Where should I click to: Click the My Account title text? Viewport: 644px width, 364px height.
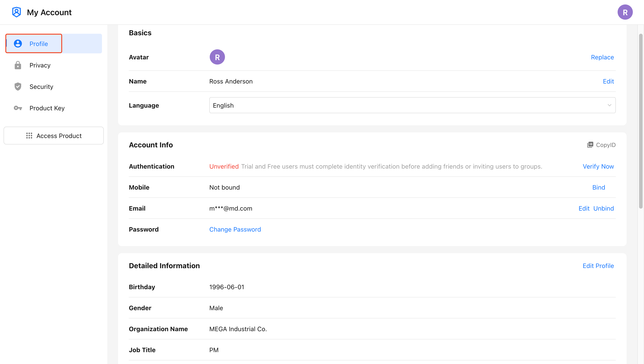(49, 12)
